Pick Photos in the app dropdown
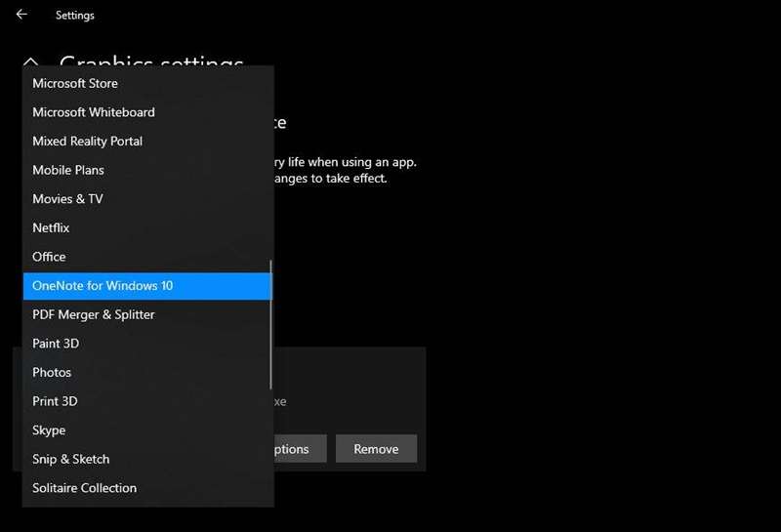Viewport: 781px width, 532px height. coord(52,372)
